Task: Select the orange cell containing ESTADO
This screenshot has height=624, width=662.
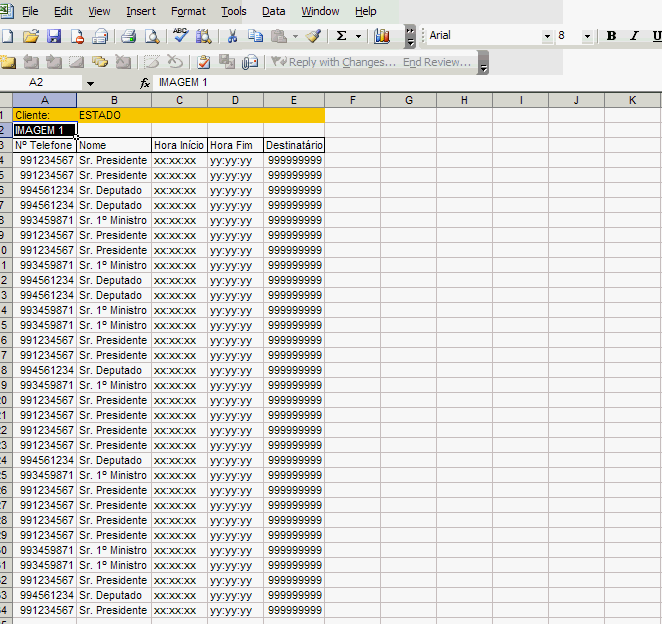Action: (114, 115)
